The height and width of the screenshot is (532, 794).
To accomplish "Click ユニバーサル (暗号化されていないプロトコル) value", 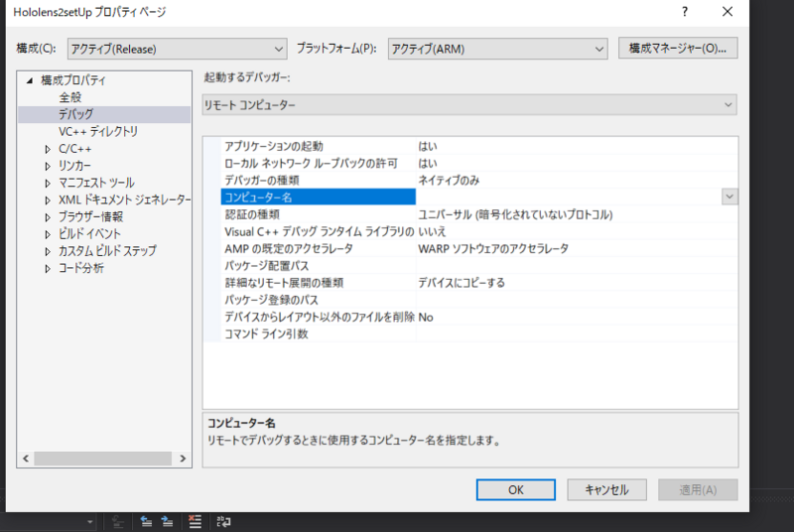I will tap(515, 214).
